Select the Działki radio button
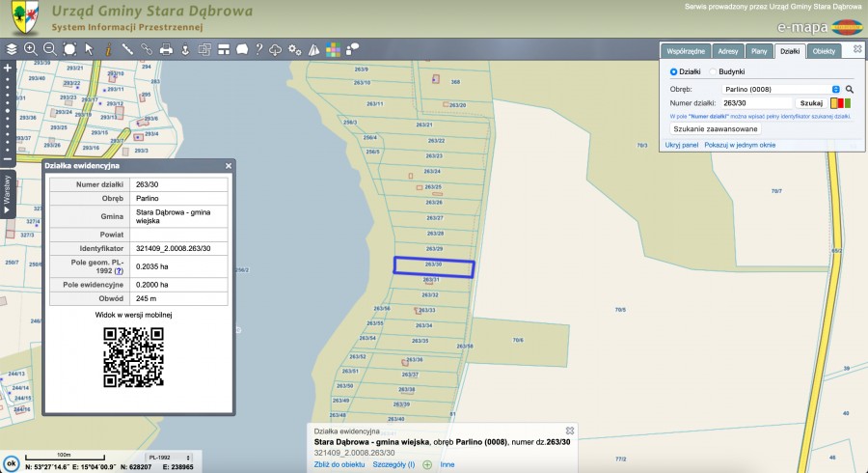 (673, 71)
